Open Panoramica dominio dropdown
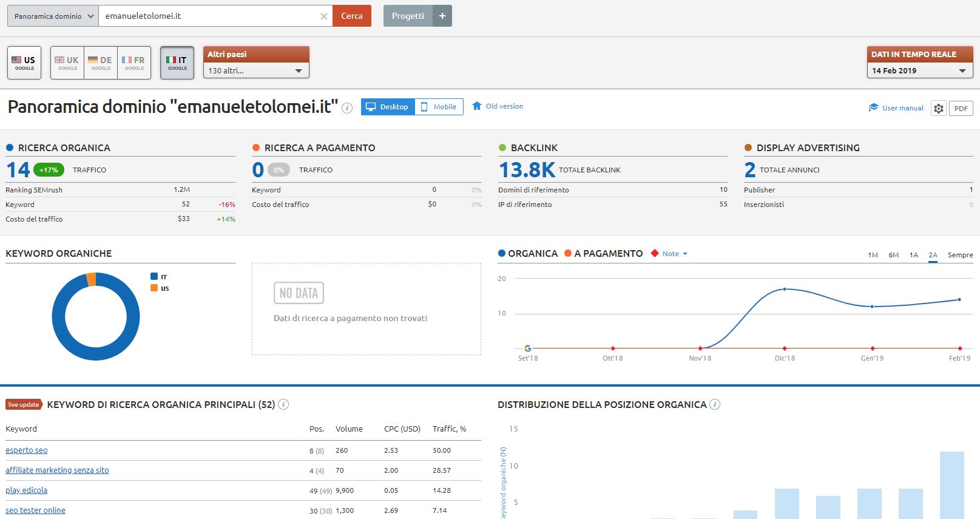The image size is (980, 519). 53,16
